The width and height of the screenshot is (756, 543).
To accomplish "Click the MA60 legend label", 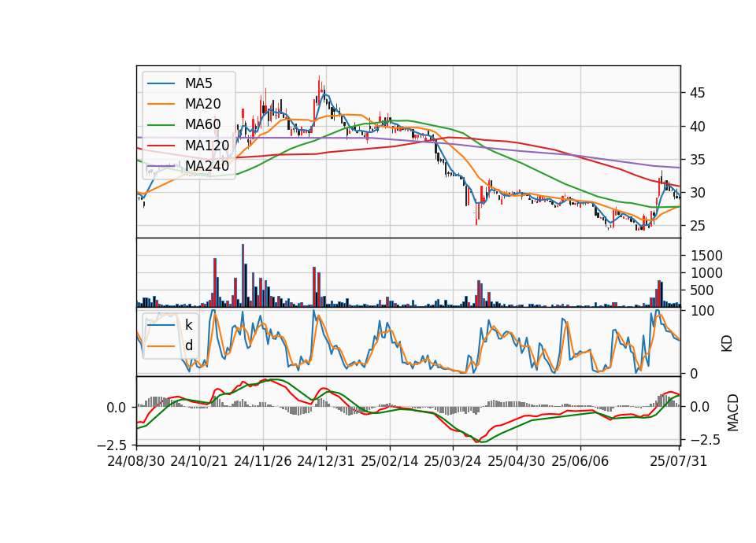I will pos(203,125).
